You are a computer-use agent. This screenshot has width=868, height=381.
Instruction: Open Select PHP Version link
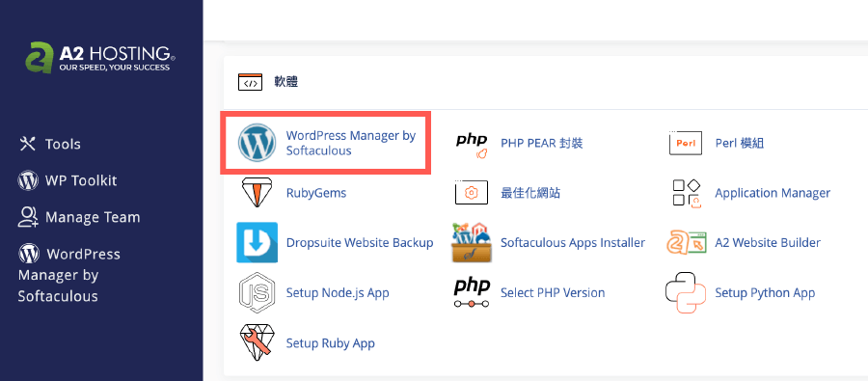click(553, 292)
